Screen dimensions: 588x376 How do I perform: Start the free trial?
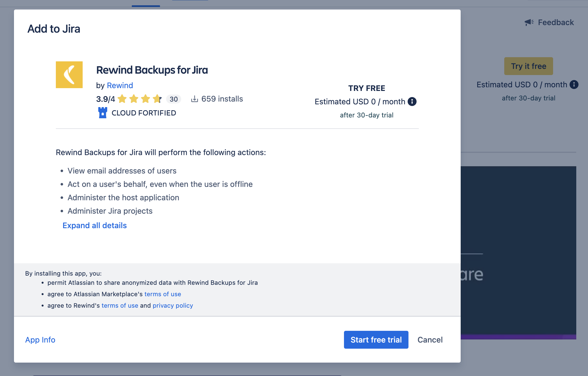(376, 340)
